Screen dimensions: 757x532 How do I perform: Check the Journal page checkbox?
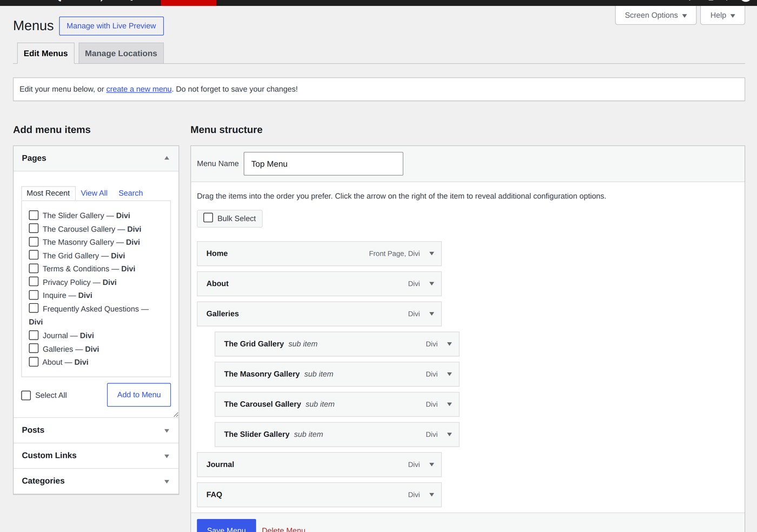pyautogui.click(x=34, y=335)
